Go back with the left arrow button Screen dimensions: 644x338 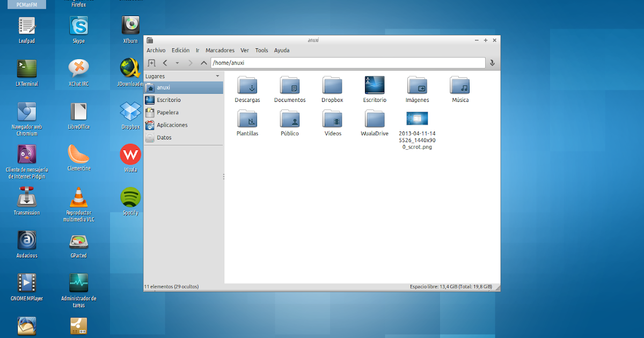(x=165, y=63)
